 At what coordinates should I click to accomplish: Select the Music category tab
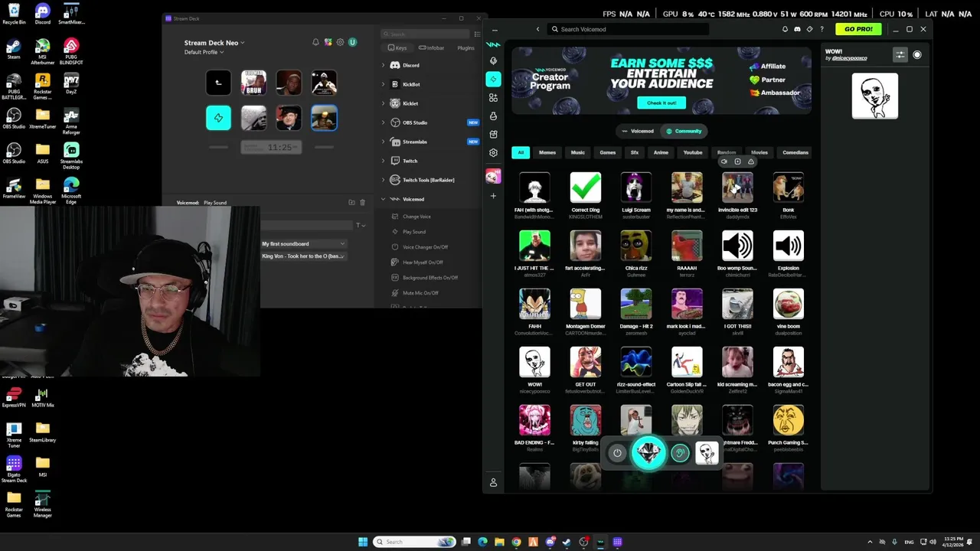(x=578, y=152)
